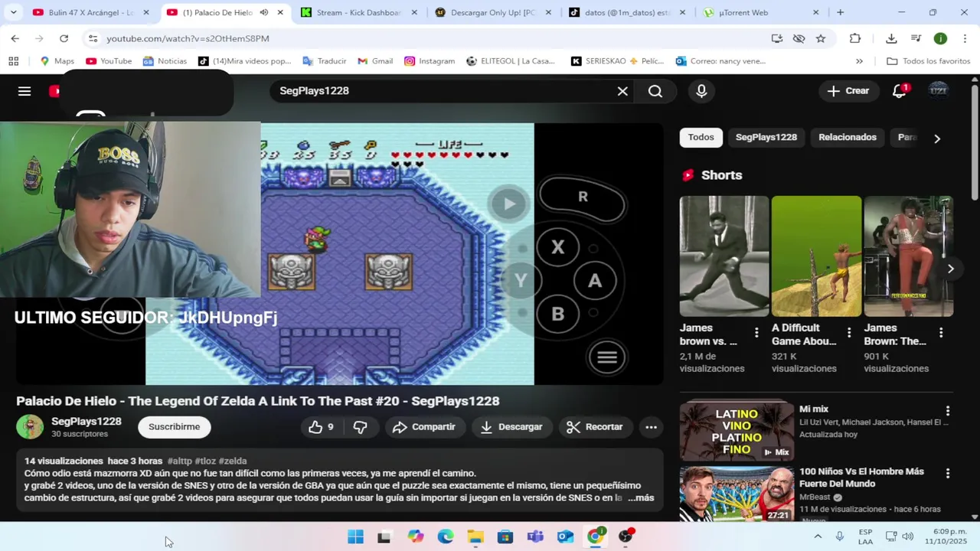Go back in the browser
The image size is (980, 551).
point(15,38)
